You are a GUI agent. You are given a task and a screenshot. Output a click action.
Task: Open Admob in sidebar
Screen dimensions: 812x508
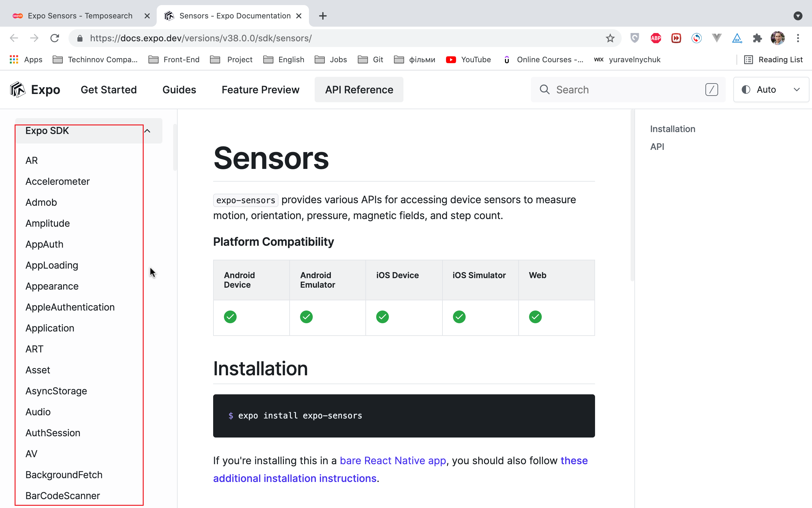41,203
